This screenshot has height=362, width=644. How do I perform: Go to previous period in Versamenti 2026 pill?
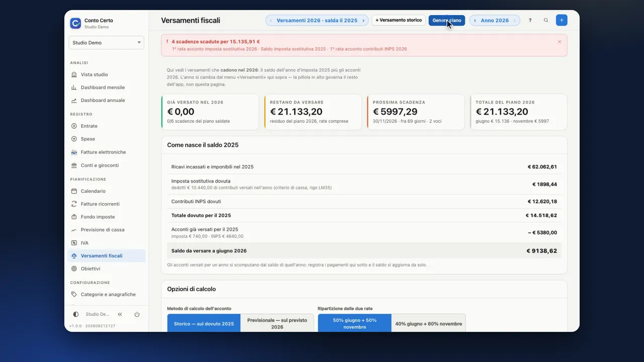tap(271, 21)
